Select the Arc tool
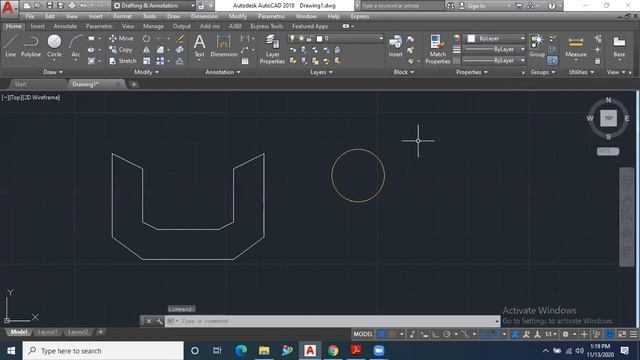 (76, 46)
